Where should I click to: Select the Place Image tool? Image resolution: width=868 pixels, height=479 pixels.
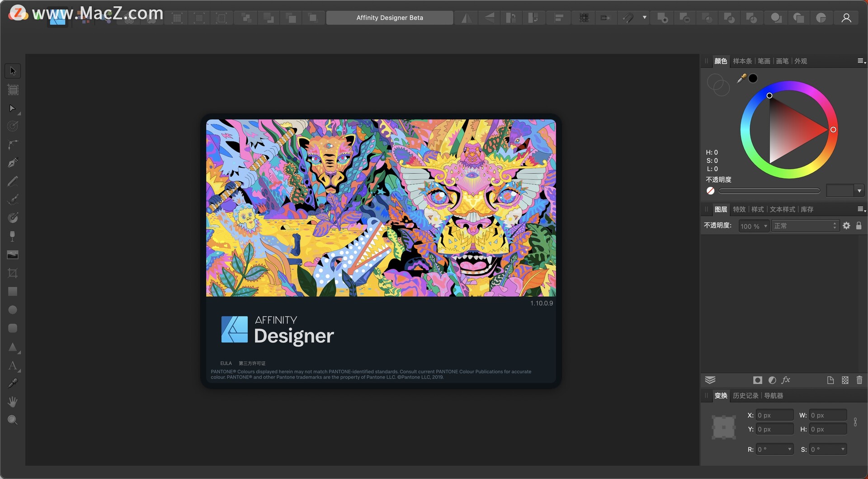pyautogui.click(x=13, y=255)
